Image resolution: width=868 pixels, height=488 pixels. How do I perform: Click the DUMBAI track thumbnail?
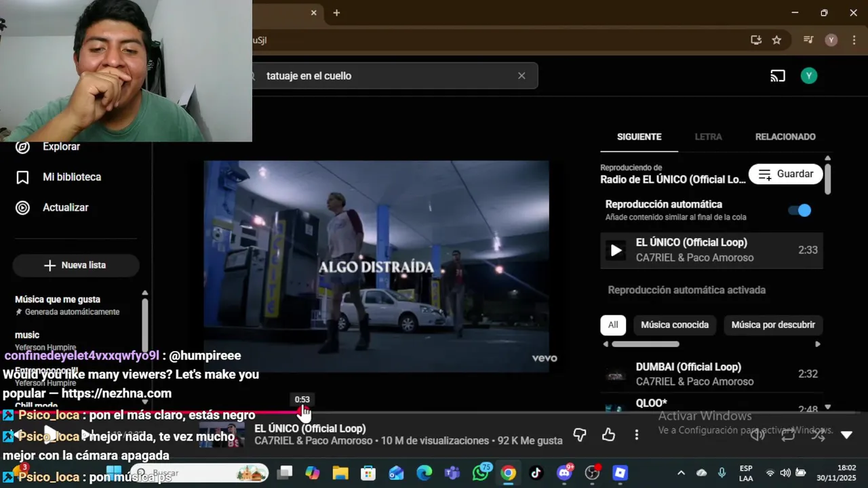(615, 374)
